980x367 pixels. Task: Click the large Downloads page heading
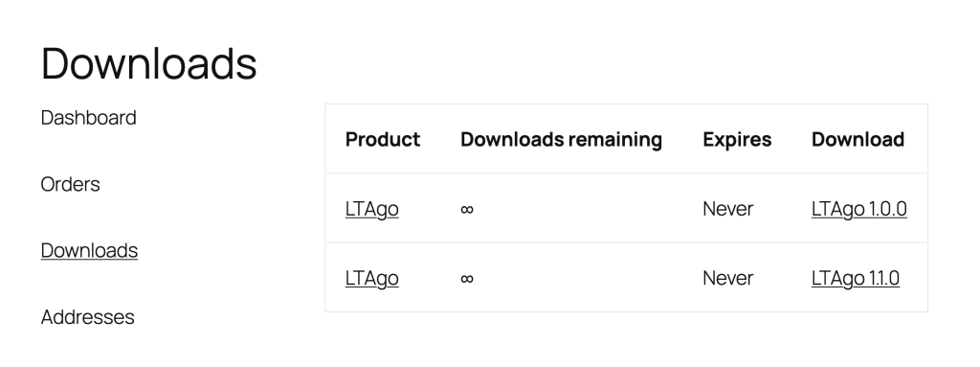tap(148, 63)
